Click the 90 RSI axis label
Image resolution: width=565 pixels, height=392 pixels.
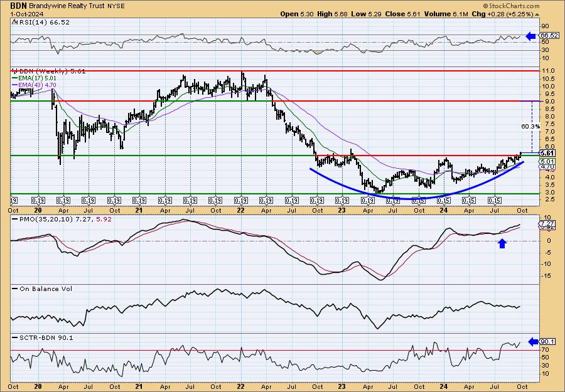click(545, 26)
